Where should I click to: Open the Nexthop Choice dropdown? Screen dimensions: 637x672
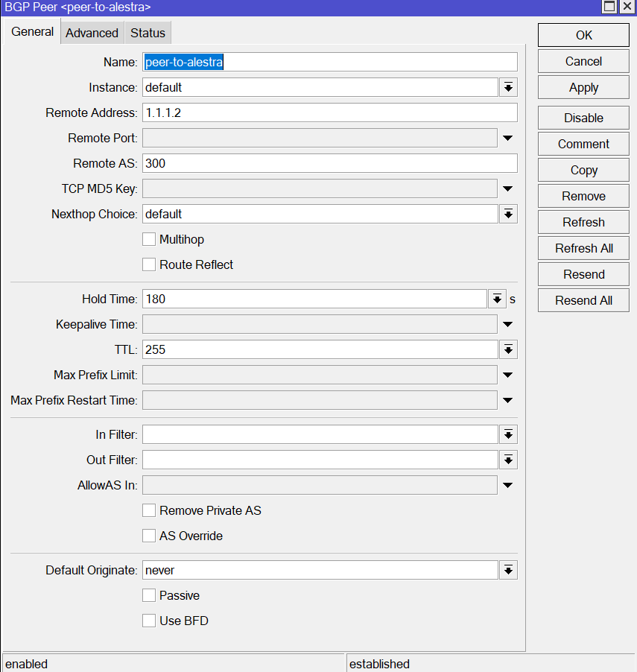pyautogui.click(x=508, y=214)
